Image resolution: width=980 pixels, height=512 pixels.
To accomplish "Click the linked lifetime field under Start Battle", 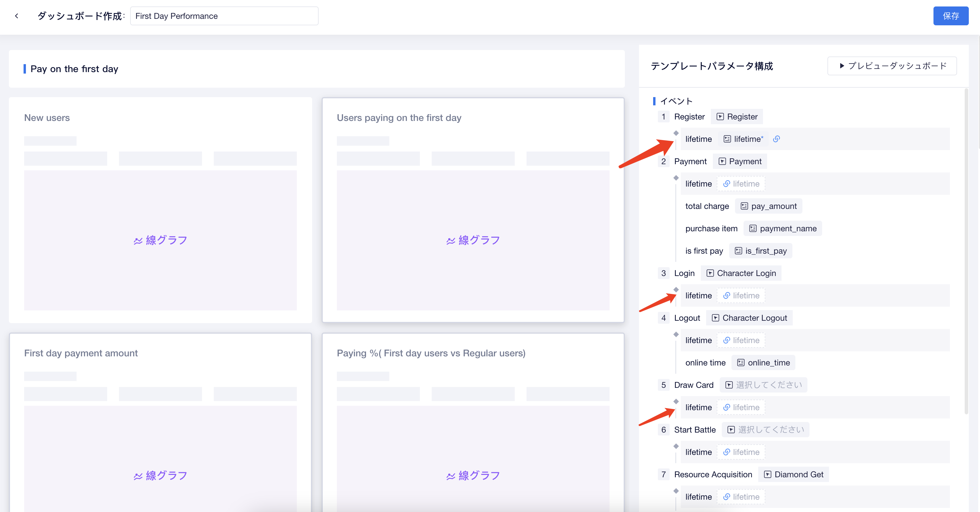I will pyautogui.click(x=741, y=452).
